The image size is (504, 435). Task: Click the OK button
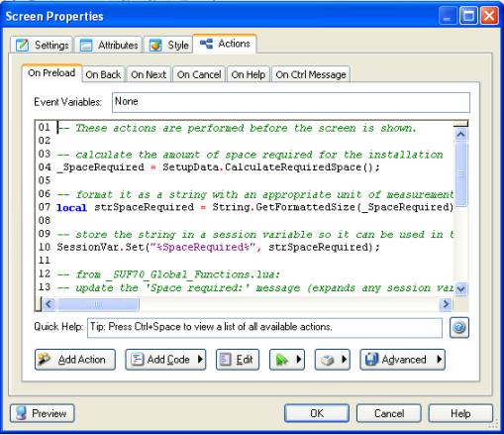[x=317, y=413]
